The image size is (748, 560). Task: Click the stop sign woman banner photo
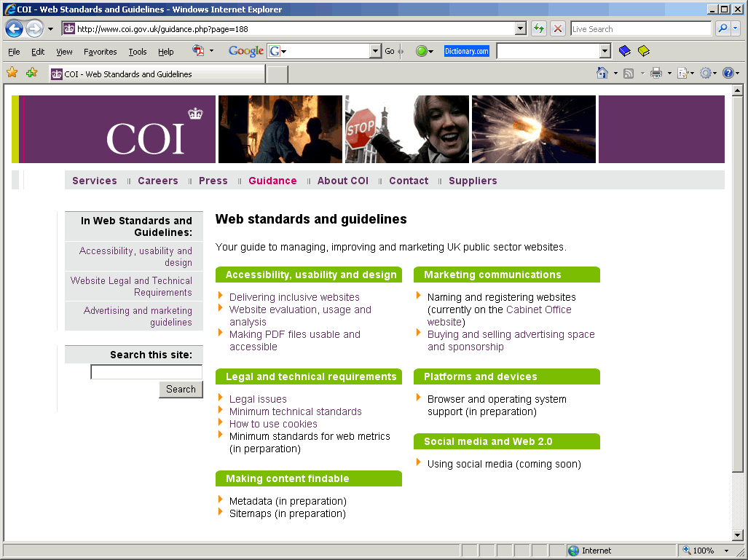[x=407, y=130]
